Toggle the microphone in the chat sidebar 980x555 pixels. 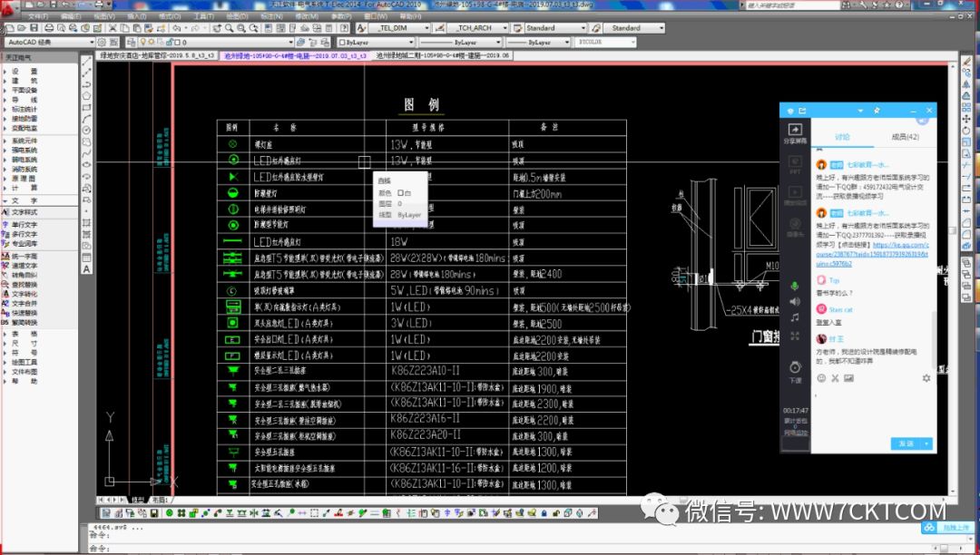pos(795,286)
